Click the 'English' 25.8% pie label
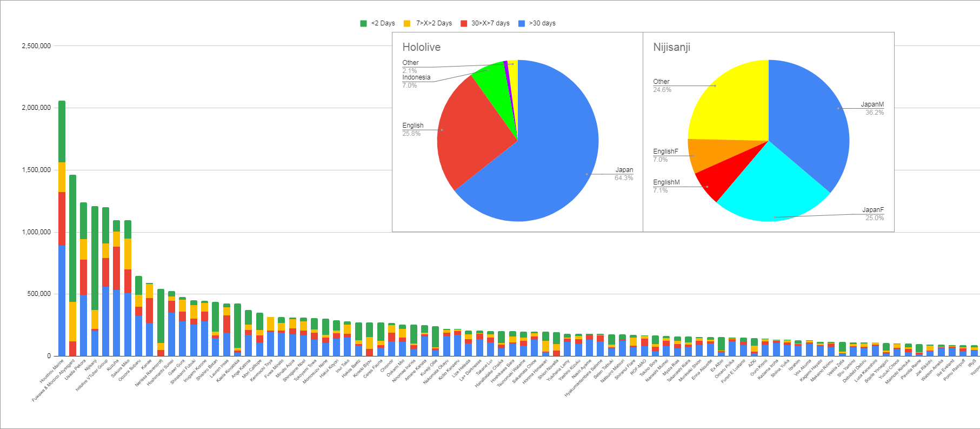The height and width of the screenshot is (429, 980). point(413,129)
